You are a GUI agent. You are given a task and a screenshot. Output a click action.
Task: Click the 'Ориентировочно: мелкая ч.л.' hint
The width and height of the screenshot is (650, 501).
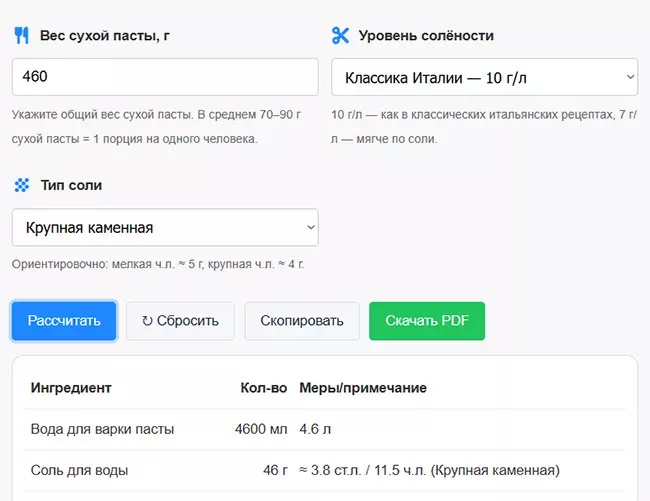pyautogui.click(x=158, y=264)
